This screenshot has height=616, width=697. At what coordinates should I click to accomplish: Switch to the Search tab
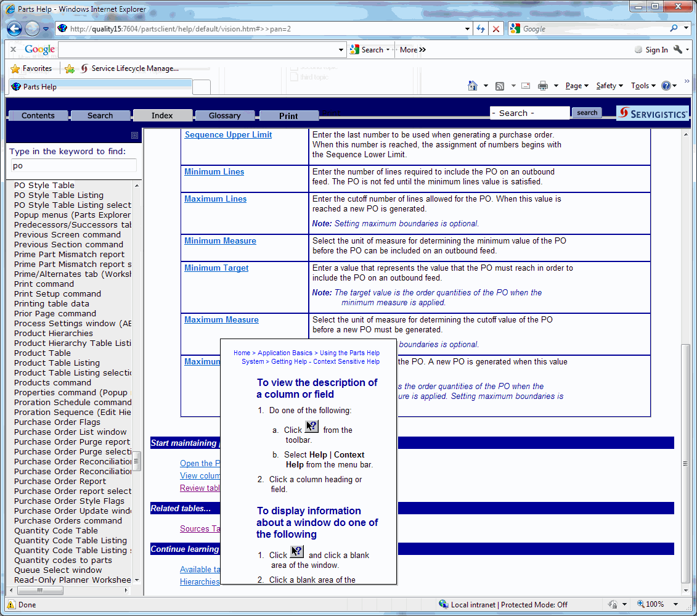point(100,116)
